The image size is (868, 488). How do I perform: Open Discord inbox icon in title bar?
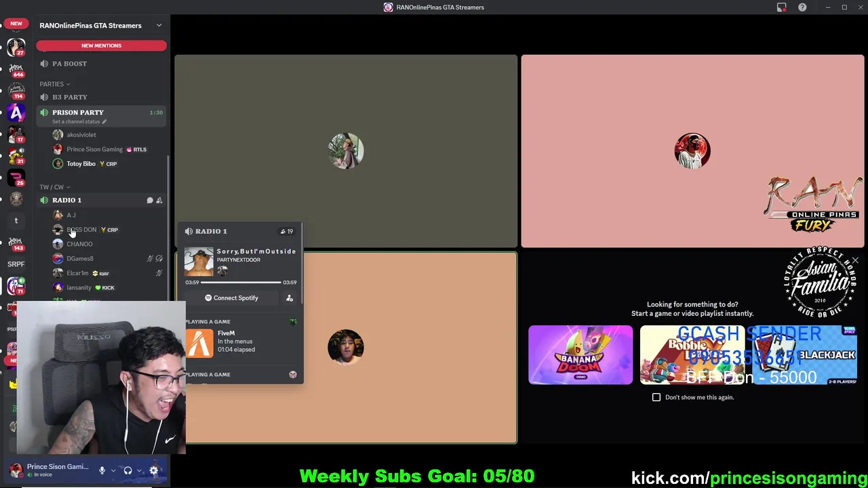pyautogui.click(x=782, y=7)
